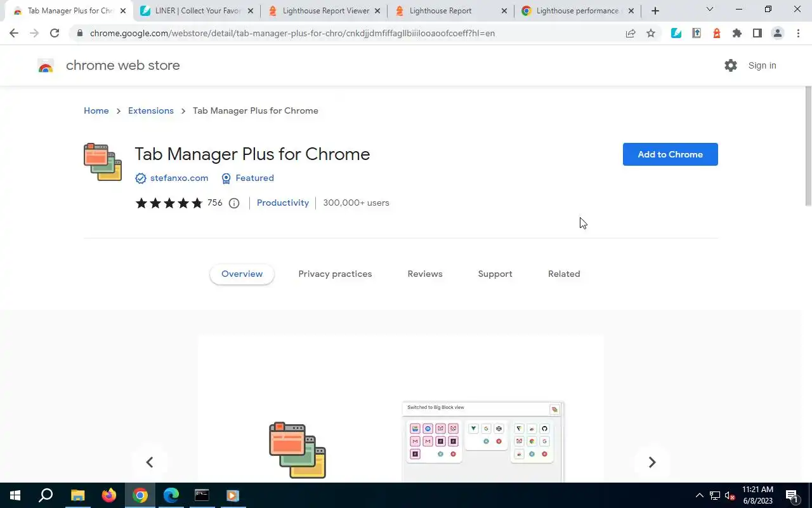This screenshot has height=508, width=812.
Task: Open Windows taskbar search
Action: pos(46,495)
